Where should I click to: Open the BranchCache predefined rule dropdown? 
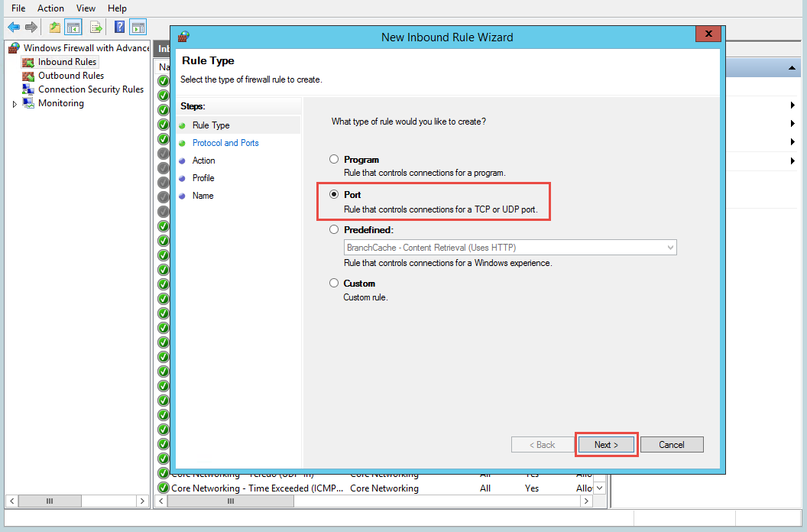point(510,247)
